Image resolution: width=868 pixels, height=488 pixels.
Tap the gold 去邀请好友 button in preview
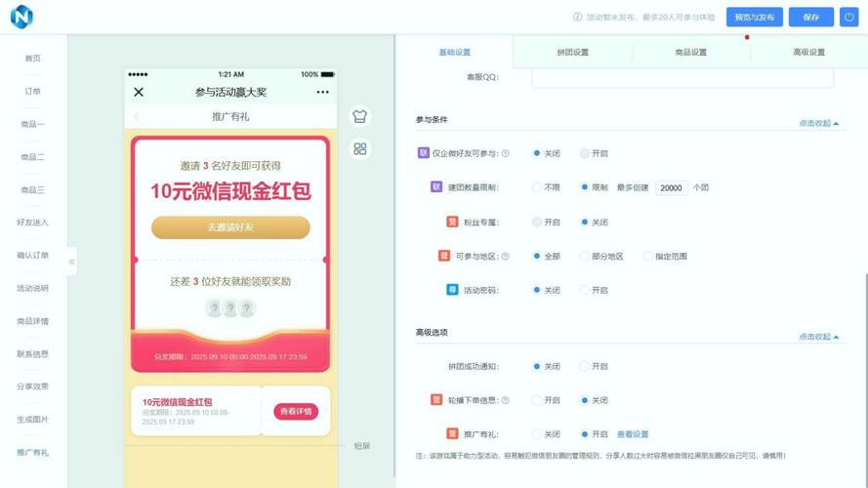(x=230, y=227)
